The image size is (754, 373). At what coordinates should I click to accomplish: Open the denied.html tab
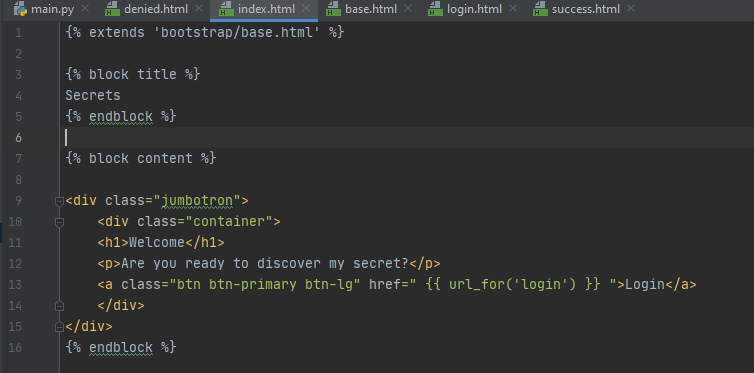pos(156,9)
